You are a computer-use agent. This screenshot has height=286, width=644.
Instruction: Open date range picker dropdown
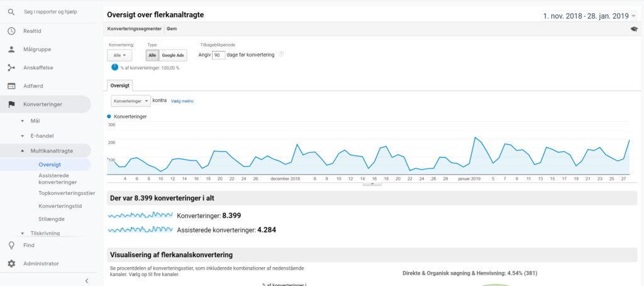pos(589,16)
